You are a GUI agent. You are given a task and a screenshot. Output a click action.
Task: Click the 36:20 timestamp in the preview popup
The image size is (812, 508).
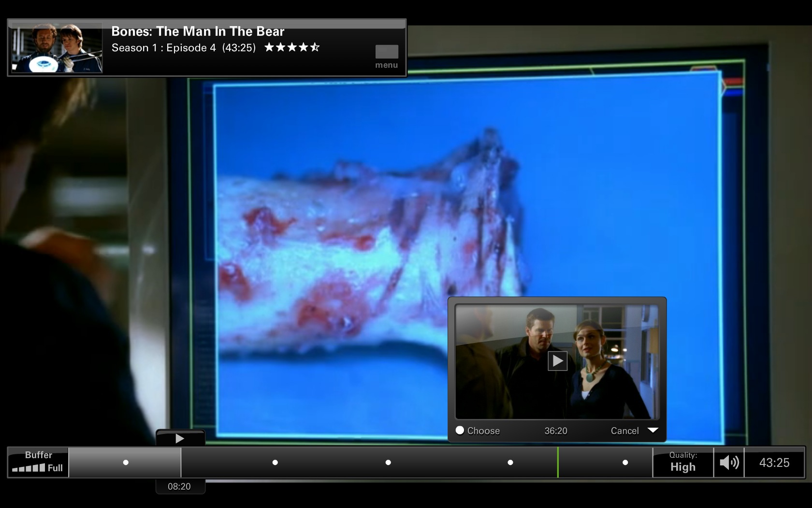tap(556, 431)
